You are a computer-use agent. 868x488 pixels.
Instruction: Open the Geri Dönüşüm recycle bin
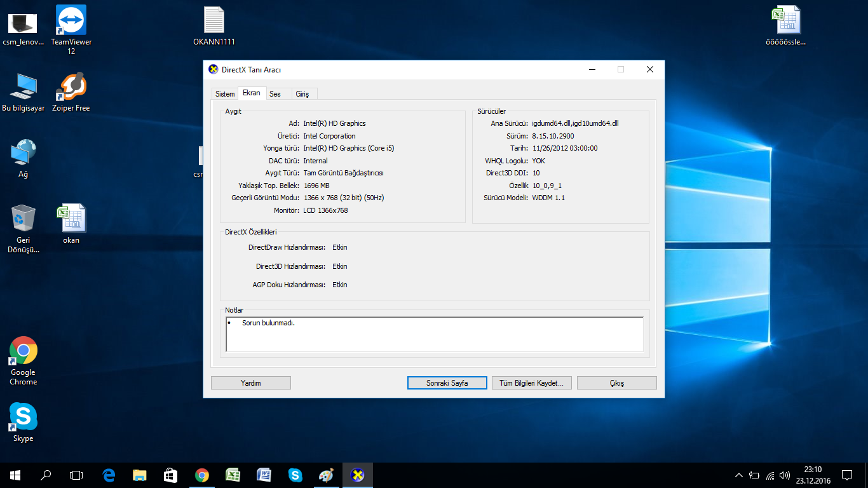pos(24,229)
